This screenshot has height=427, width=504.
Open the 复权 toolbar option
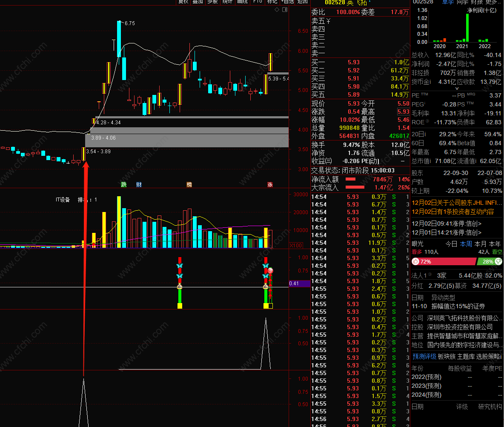(183, 2)
